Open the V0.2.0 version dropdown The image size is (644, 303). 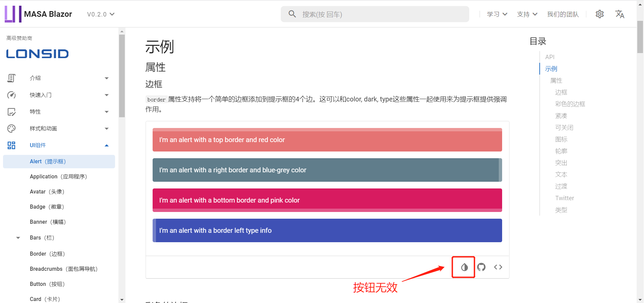100,14
